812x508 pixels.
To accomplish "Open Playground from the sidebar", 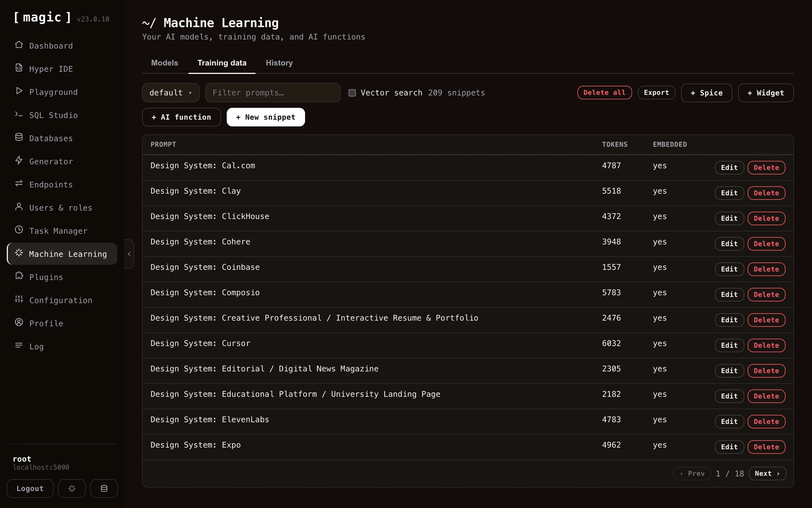I will (62, 92).
